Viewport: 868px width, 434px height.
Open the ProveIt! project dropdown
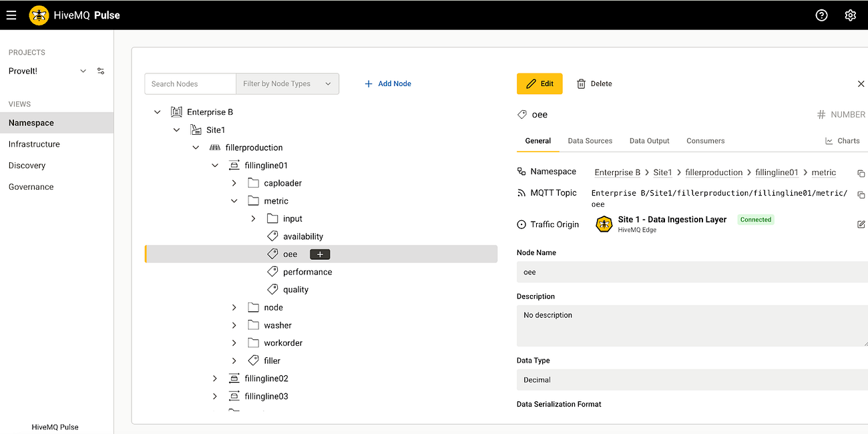click(x=83, y=71)
